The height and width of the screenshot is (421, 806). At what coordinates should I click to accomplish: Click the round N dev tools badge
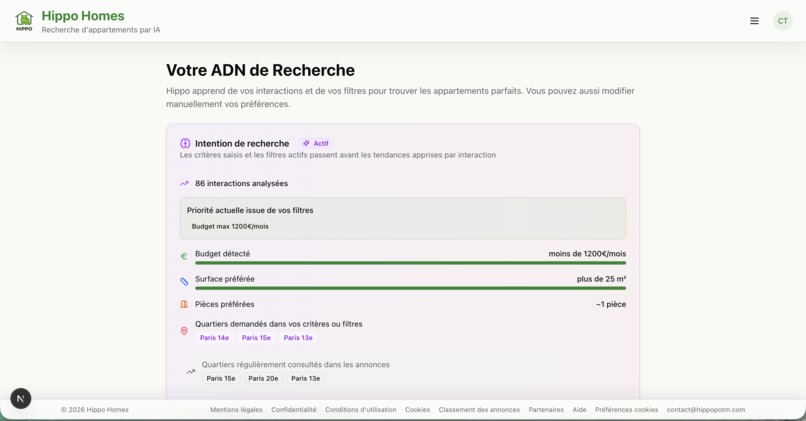tap(21, 398)
